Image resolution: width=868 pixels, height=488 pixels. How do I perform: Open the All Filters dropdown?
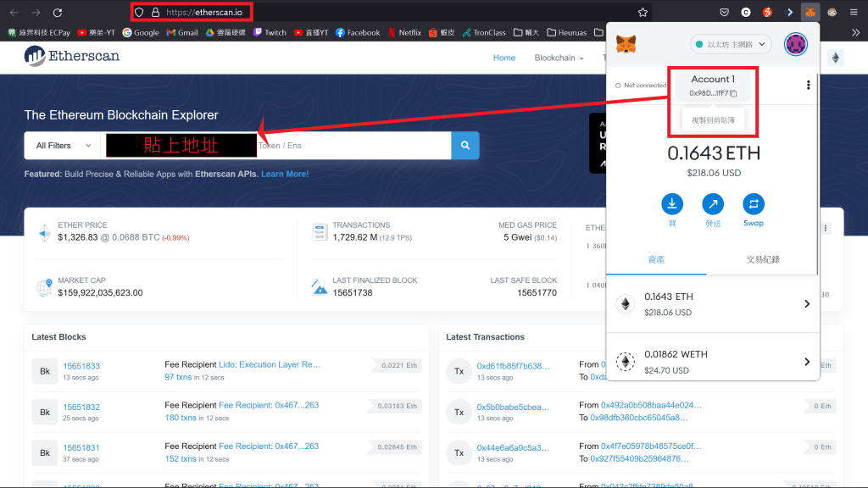[x=63, y=146]
